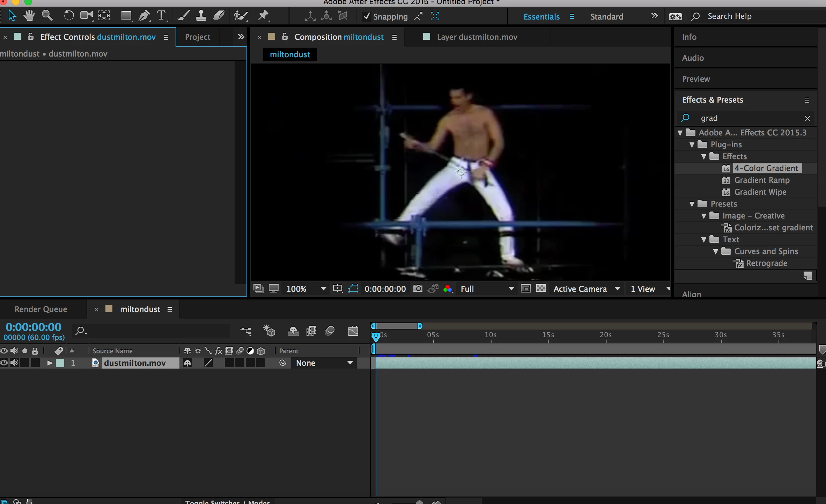The image size is (826, 504).
Task: Hide the dustmilton.mov layer video
Action: (4, 363)
